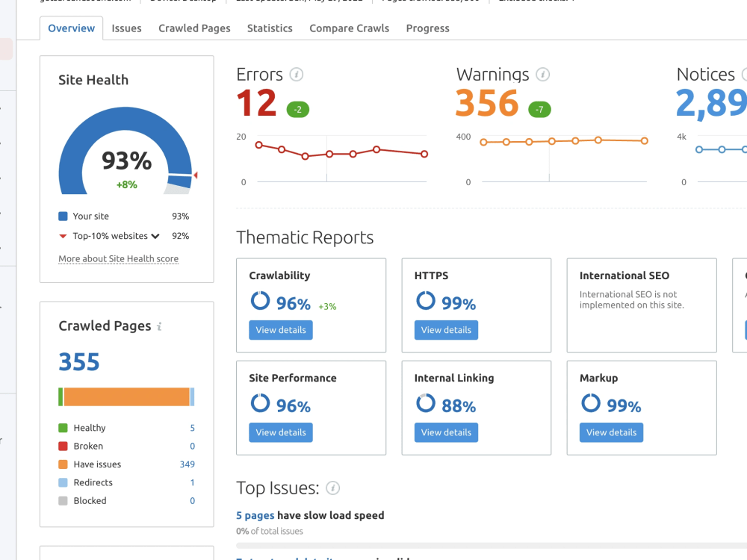Select the Compare Crawls tab
747x560 pixels.
point(349,28)
